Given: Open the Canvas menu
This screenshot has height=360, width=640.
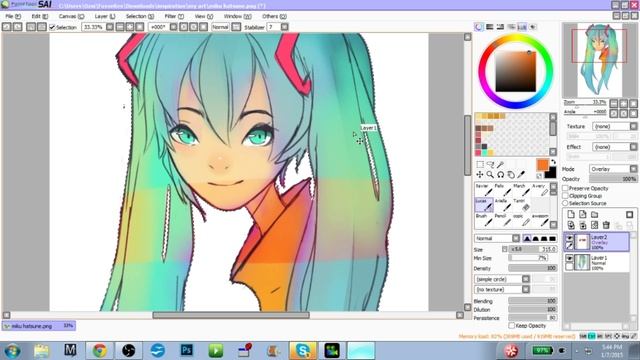Looking at the screenshot, I should (71, 16).
